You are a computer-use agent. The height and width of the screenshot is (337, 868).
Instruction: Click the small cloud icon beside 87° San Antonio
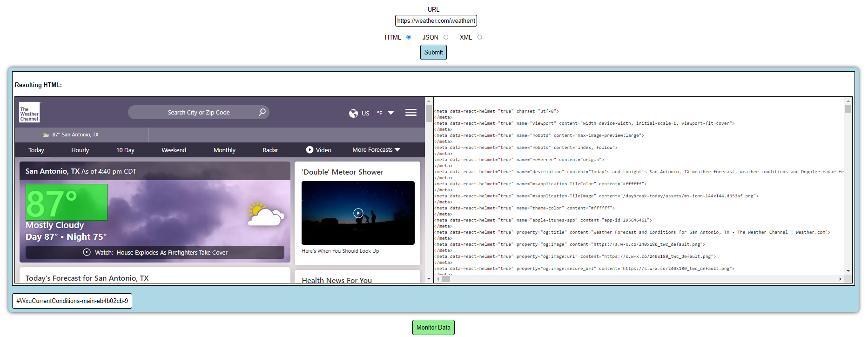[x=46, y=135]
